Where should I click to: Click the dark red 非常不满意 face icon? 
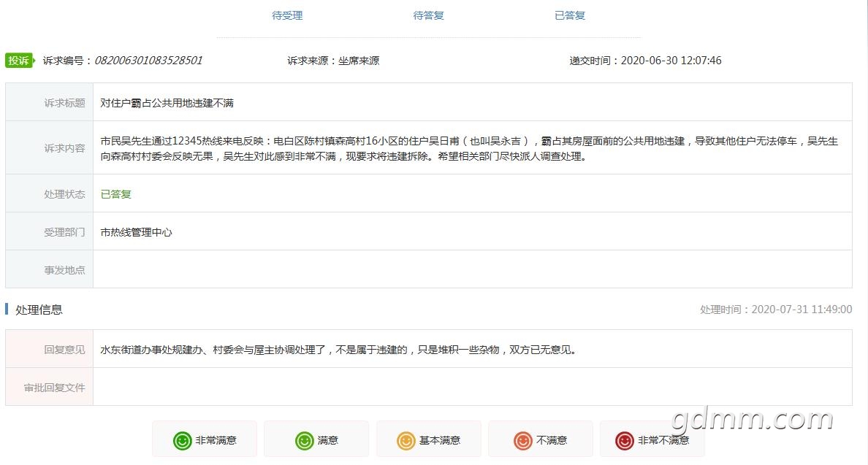coord(625,441)
